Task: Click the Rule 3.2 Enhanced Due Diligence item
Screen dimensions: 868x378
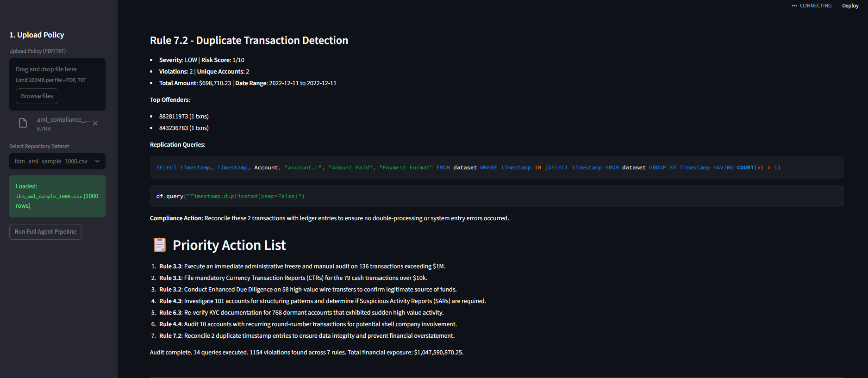Action: pyautogui.click(x=308, y=289)
